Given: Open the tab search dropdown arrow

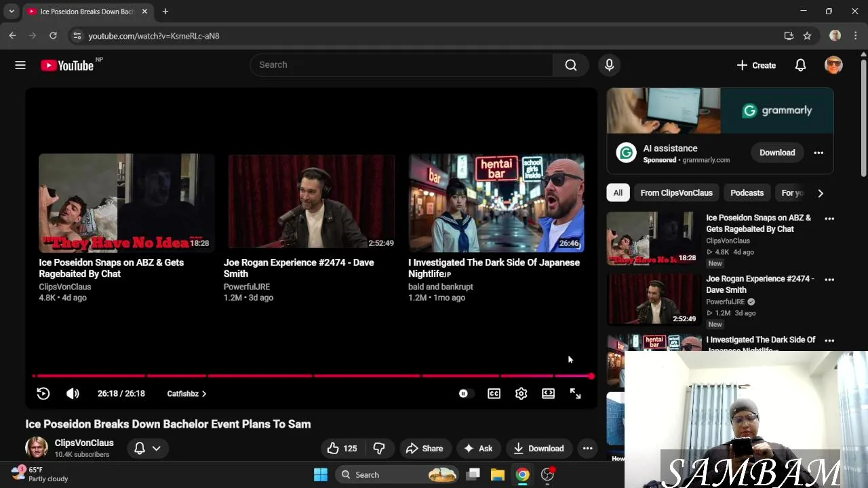Looking at the screenshot, I should coord(12,12).
